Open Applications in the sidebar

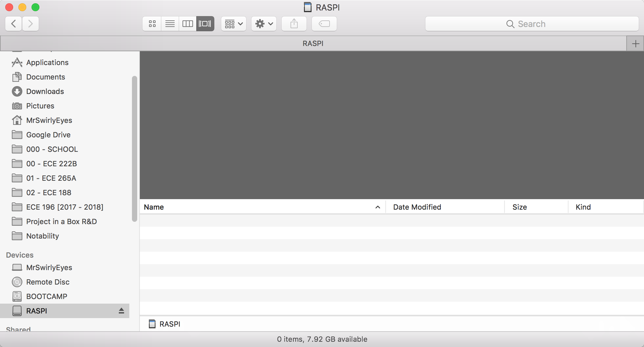click(47, 62)
